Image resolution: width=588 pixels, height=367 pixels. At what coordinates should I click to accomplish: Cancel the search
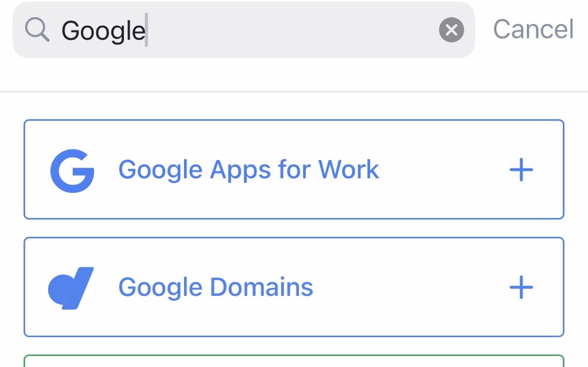533,29
